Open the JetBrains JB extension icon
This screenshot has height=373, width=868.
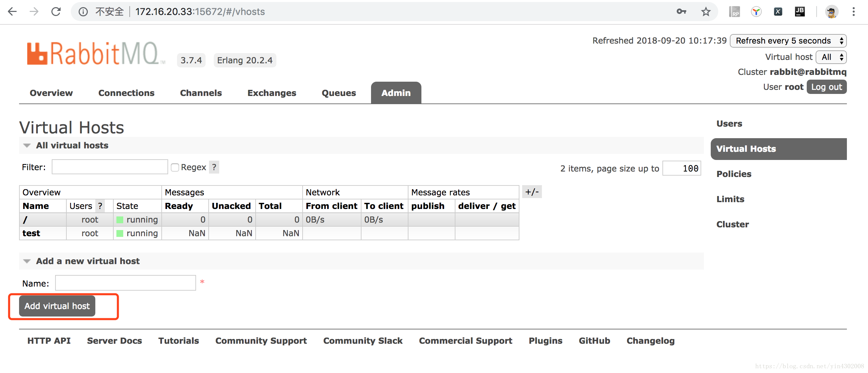click(x=800, y=11)
